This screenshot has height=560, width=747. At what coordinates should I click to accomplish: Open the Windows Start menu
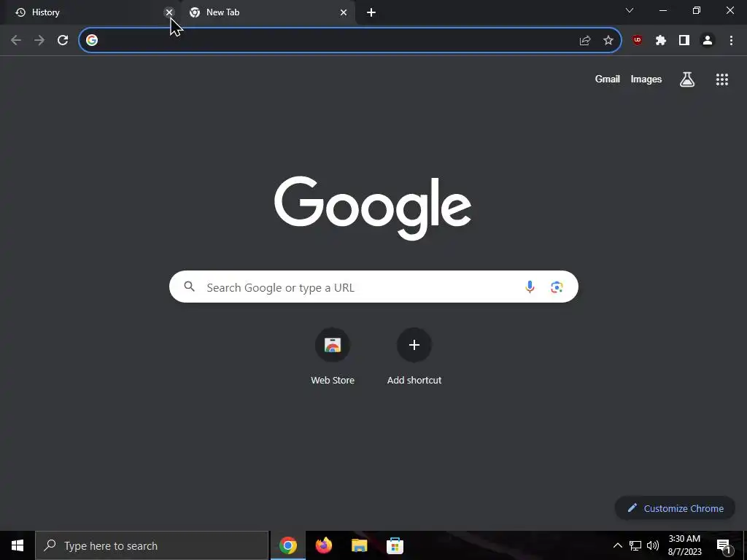click(18, 545)
